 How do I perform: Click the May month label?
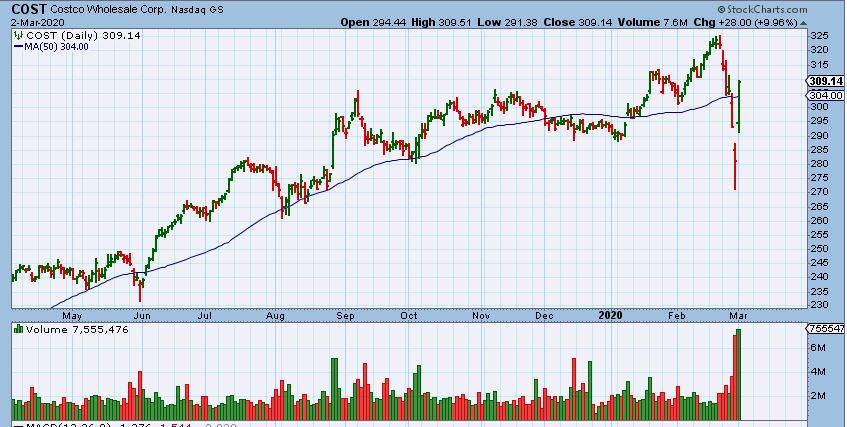[72, 316]
